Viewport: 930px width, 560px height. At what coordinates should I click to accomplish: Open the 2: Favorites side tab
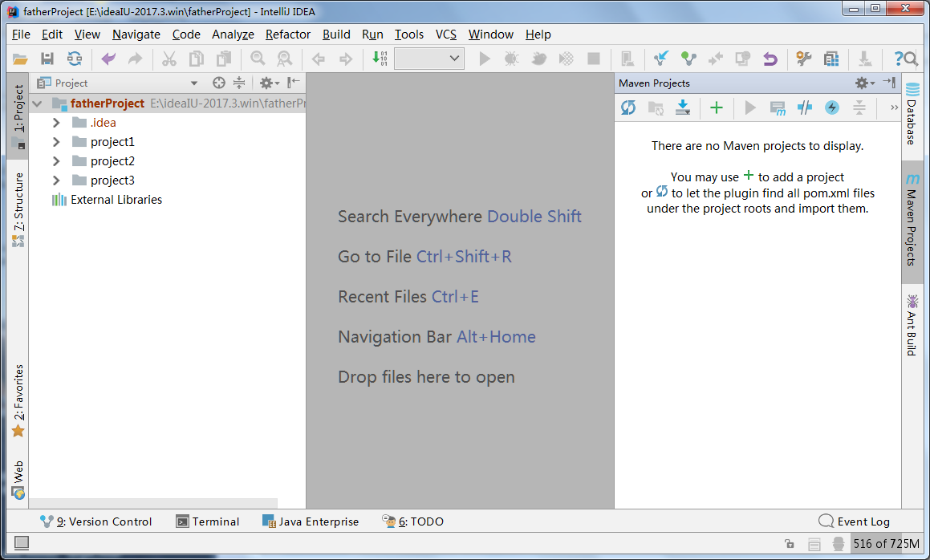pos(18,400)
